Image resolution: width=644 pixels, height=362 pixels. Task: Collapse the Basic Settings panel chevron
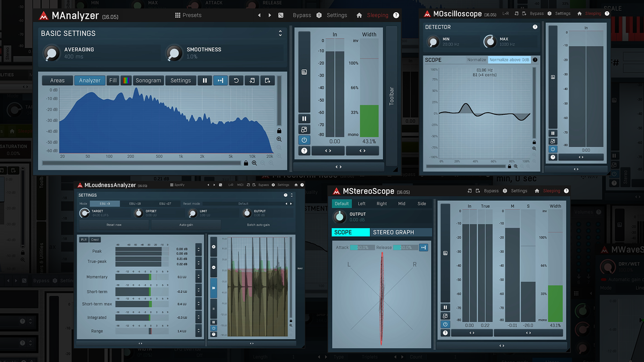coord(280,33)
